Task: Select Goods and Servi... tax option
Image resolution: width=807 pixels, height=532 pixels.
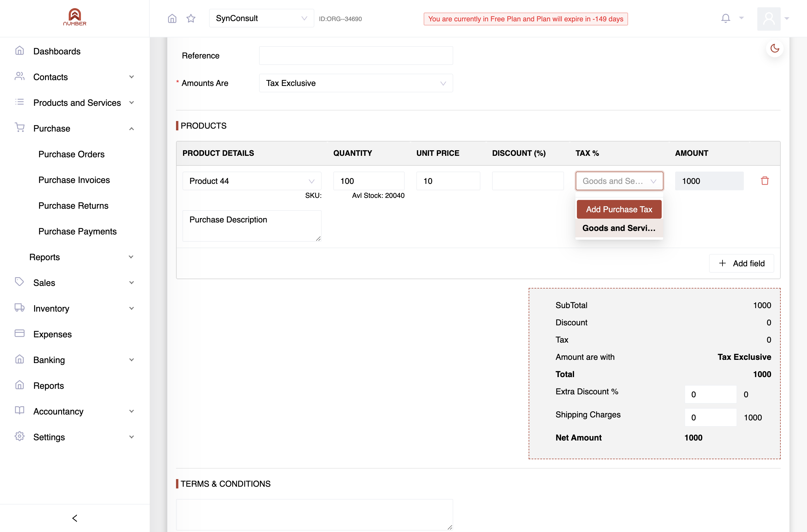Action: [x=619, y=228]
